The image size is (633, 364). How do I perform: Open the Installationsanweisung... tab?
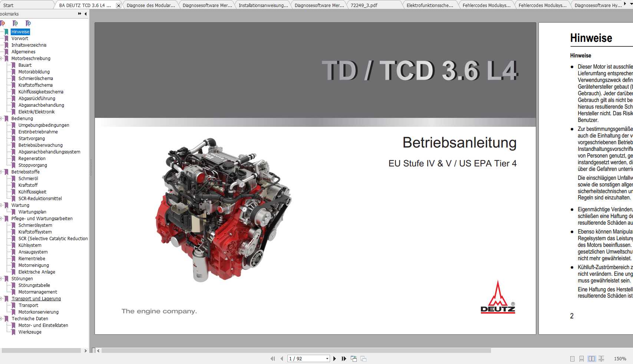click(x=263, y=5)
